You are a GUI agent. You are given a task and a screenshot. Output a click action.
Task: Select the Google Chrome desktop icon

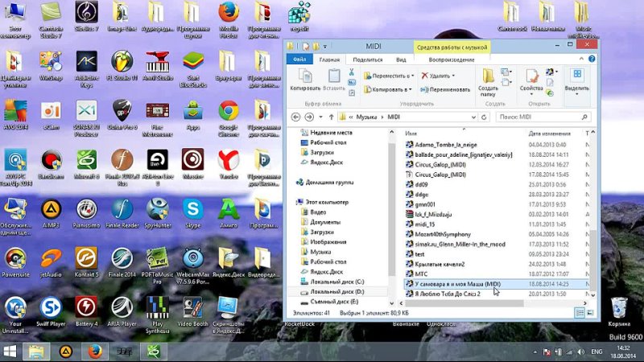click(x=229, y=118)
